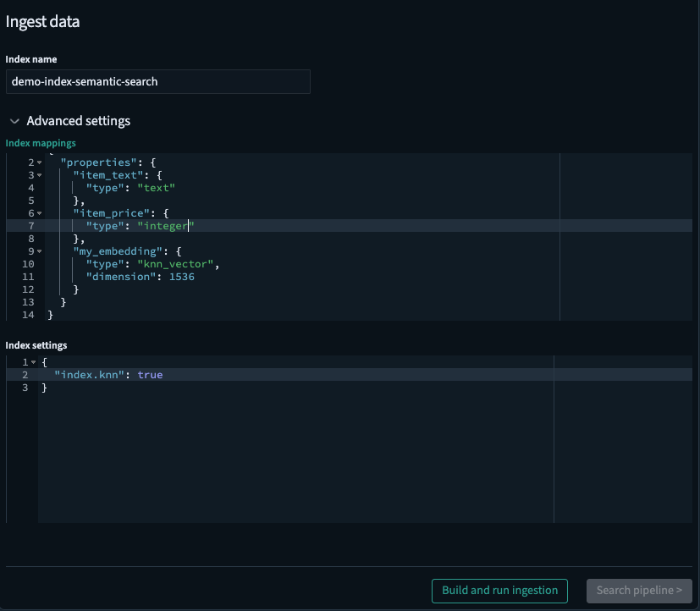The height and width of the screenshot is (611, 700).
Task: Click the Ingest data heading
Action: pos(42,22)
